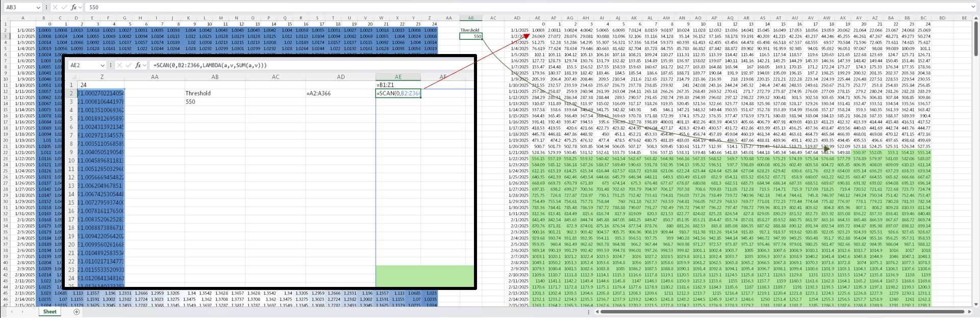Click the Threshold label cell
The width and height of the screenshot is (980, 318).
point(471,30)
